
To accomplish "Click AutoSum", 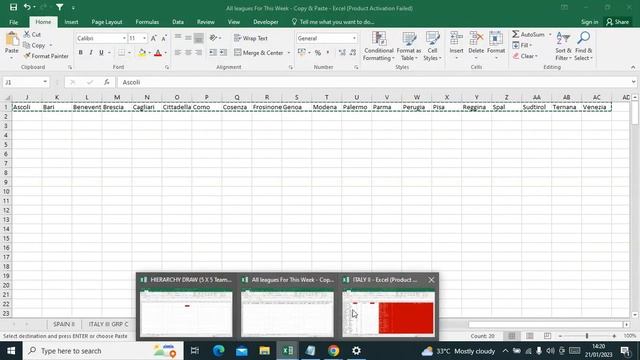I will pyautogui.click(x=529, y=35).
